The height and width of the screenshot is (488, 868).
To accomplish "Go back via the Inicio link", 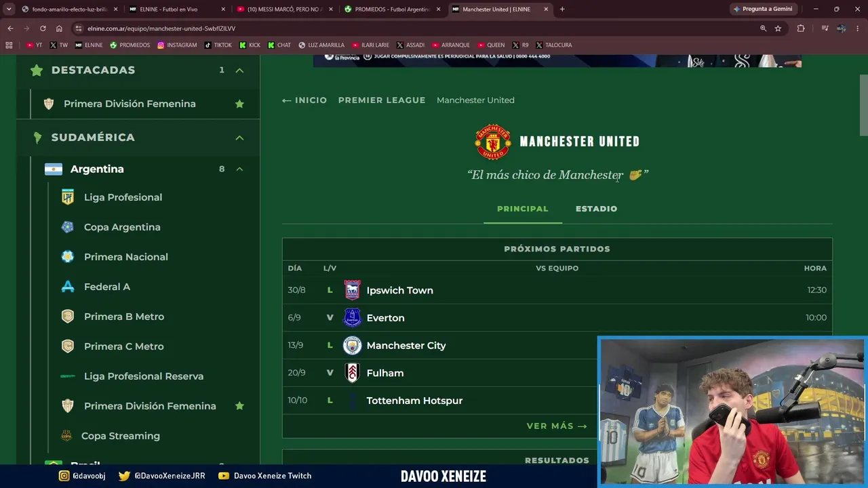I will [304, 100].
